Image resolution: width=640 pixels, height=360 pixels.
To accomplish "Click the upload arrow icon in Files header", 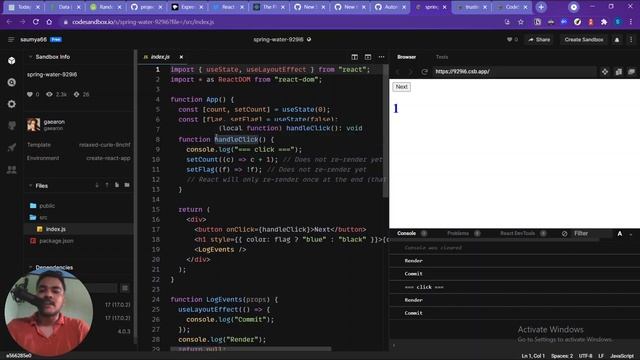I will 107,185.
